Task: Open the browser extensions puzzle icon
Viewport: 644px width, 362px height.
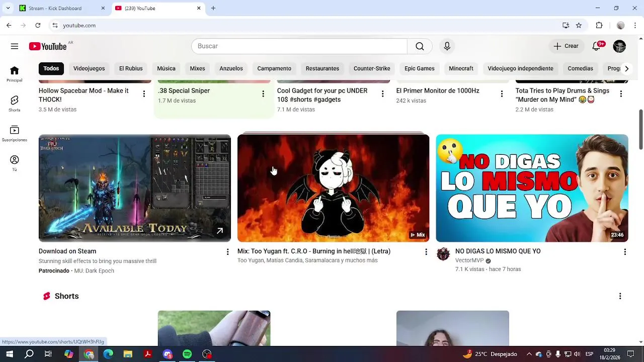Action: [x=599, y=25]
